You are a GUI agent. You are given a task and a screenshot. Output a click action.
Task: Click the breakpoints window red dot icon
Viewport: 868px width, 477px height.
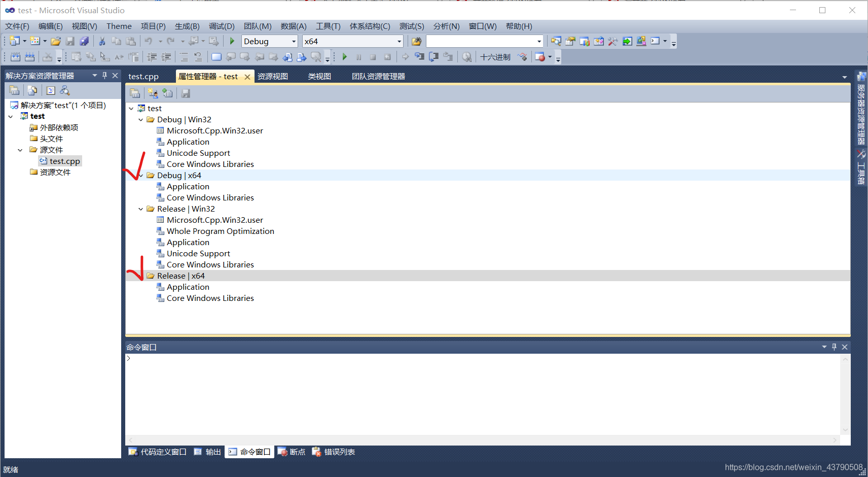(540, 57)
